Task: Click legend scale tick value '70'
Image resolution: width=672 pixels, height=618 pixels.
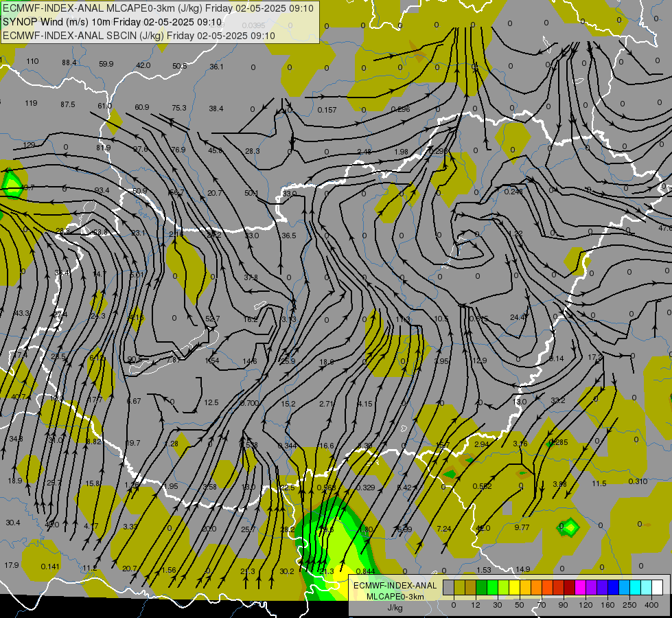Action: (542, 605)
